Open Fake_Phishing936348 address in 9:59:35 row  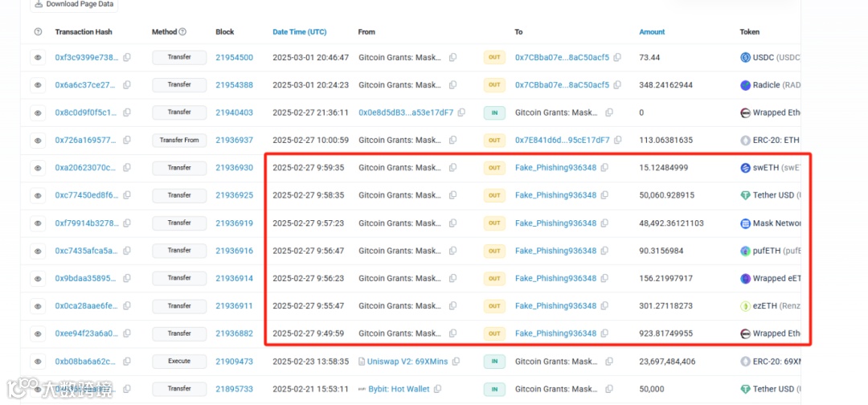pos(556,168)
